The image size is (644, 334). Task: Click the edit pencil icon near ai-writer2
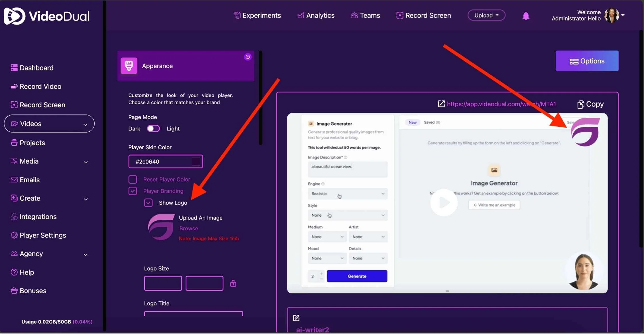(296, 318)
